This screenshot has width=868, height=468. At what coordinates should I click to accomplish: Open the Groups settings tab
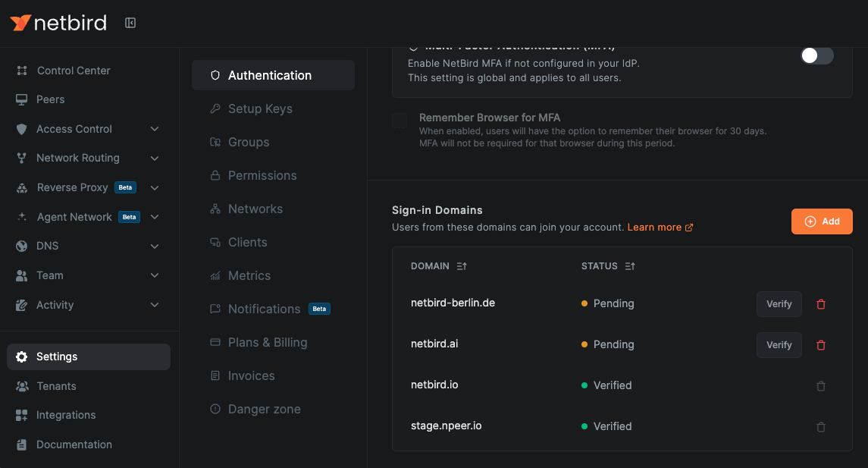click(273, 143)
